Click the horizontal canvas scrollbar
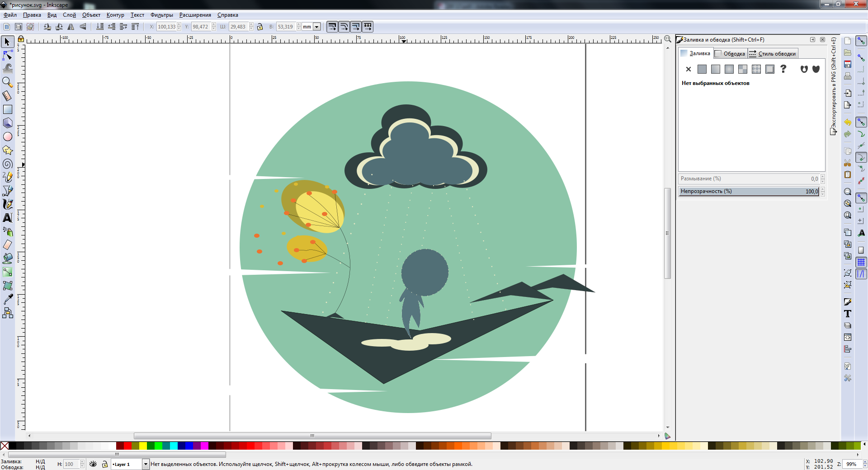The width and height of the screenshot is (868, 470). coord(312,436)
